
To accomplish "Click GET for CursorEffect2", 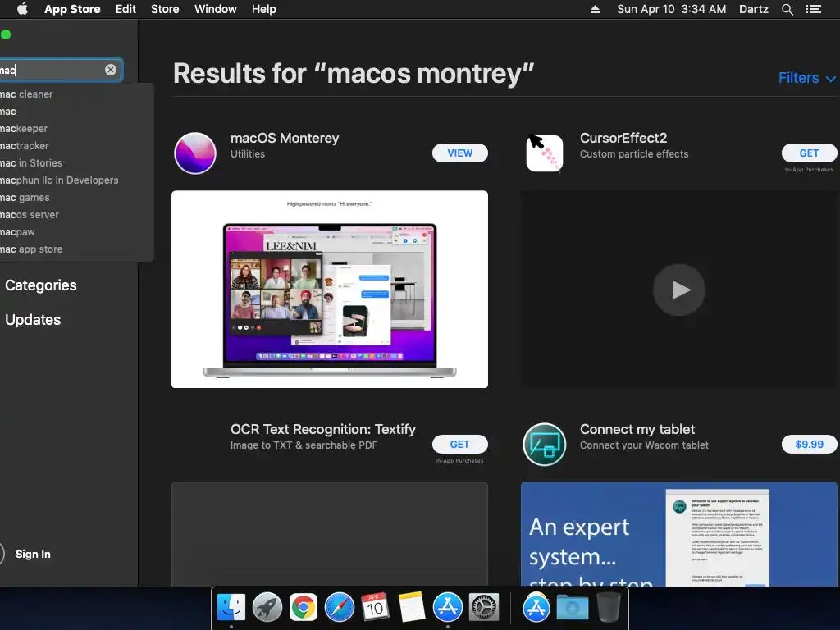I will point(809,153).
